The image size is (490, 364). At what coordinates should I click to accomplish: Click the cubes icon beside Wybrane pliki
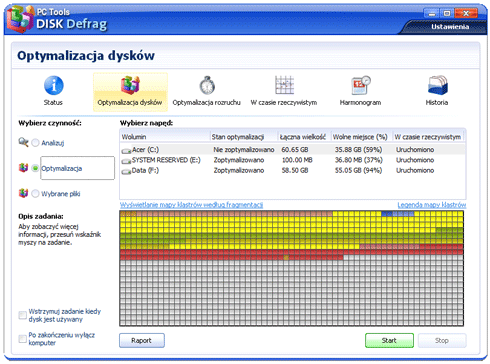23,193
